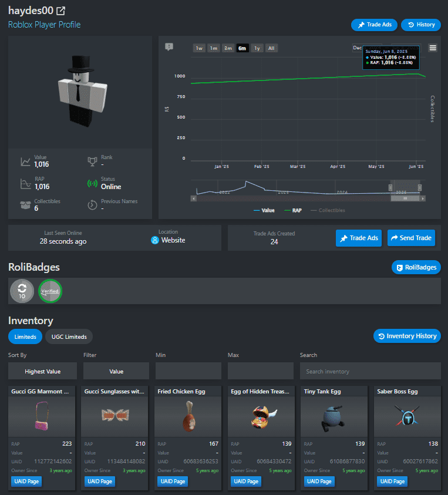
Task: Toggle RAP series in chart legend
Action: (x=293, y=211)
